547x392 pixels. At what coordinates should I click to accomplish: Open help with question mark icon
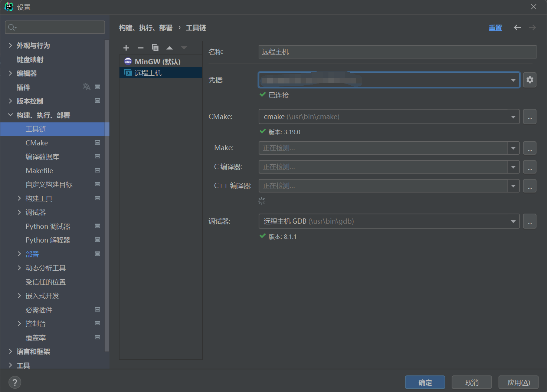pyautogui.click(x=15, y=382)
